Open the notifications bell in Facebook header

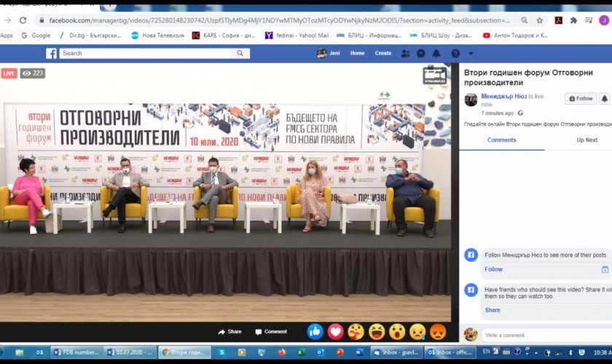[436, 53]
